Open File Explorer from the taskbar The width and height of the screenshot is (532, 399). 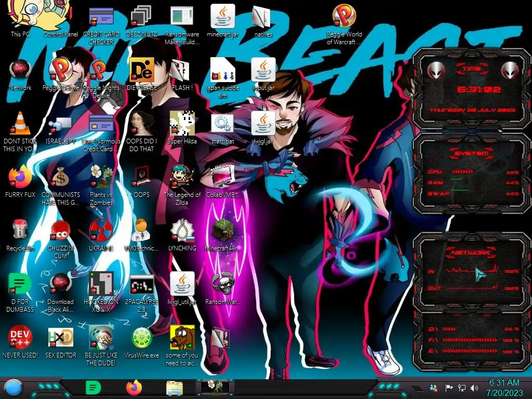[175, 389]
